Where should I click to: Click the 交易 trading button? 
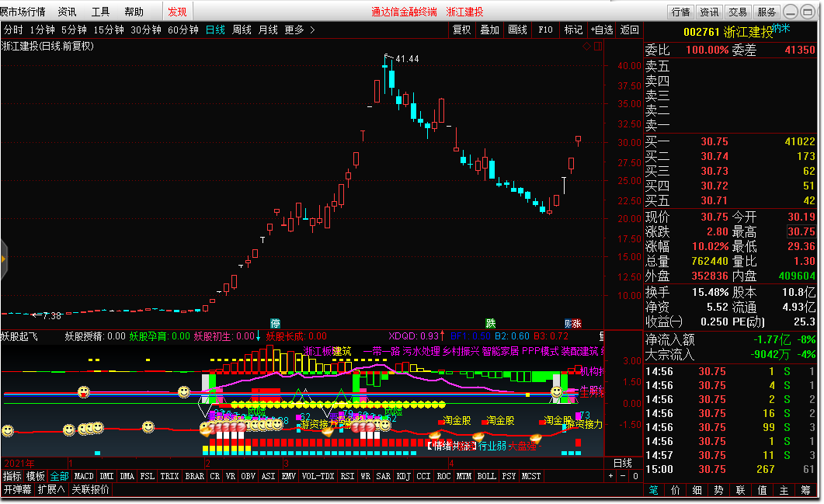coord(738,12)
